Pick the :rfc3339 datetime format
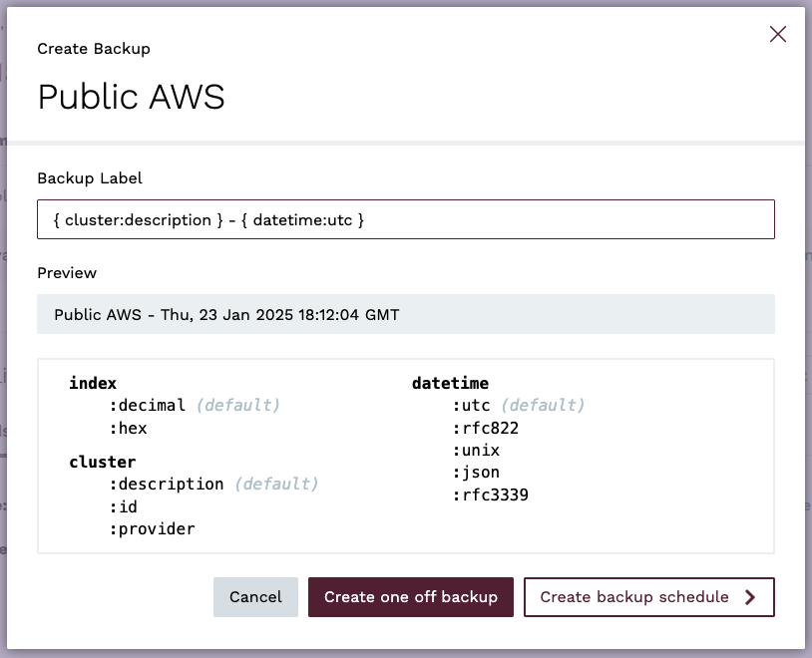812x658 pixels. click(490, 494)
